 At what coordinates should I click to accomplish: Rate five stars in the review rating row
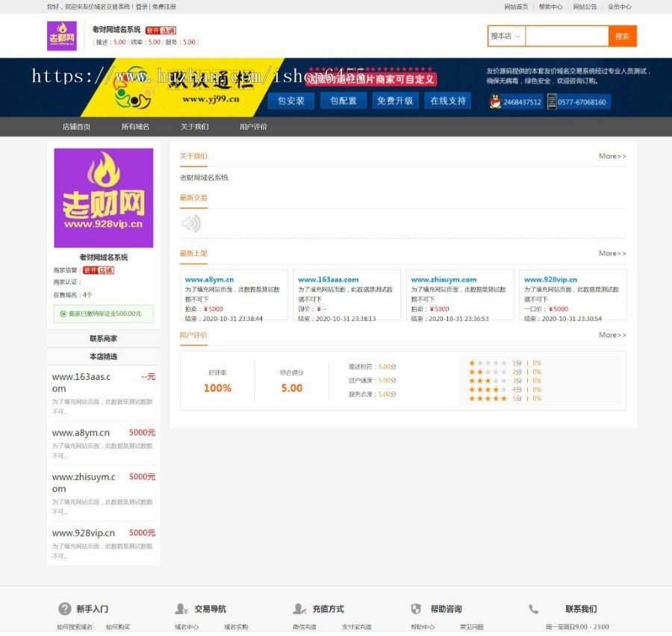486,399
